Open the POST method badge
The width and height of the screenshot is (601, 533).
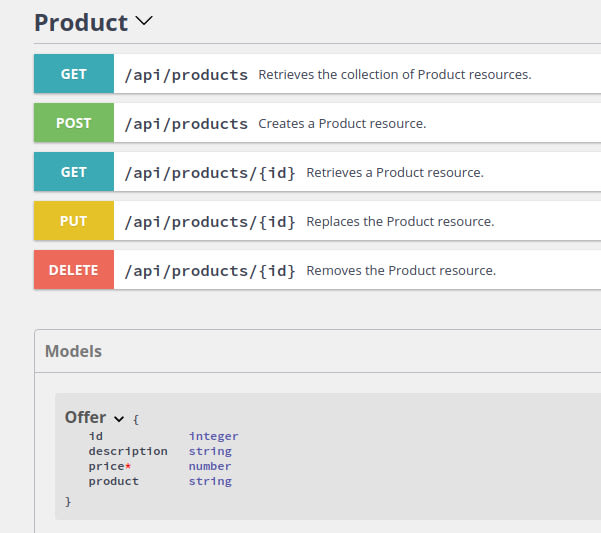74,123
